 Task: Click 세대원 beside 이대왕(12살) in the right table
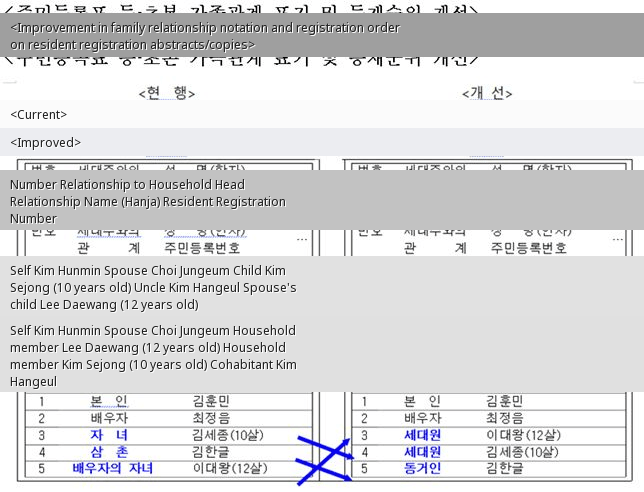coord(422,435)
